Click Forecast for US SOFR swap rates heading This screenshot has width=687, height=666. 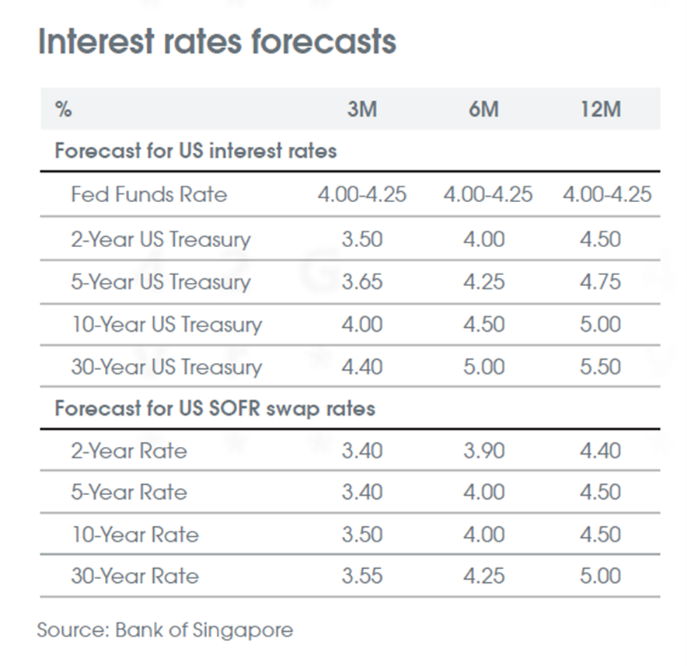[214, 409]
